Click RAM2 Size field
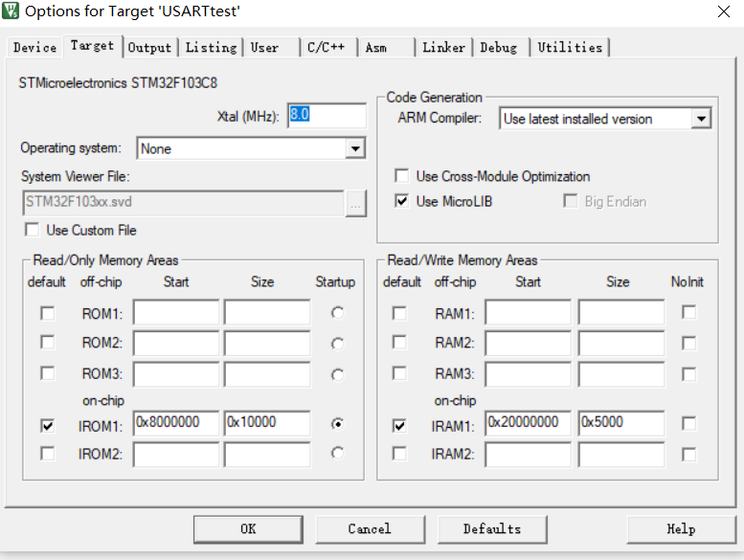 [x=621, y=344]
